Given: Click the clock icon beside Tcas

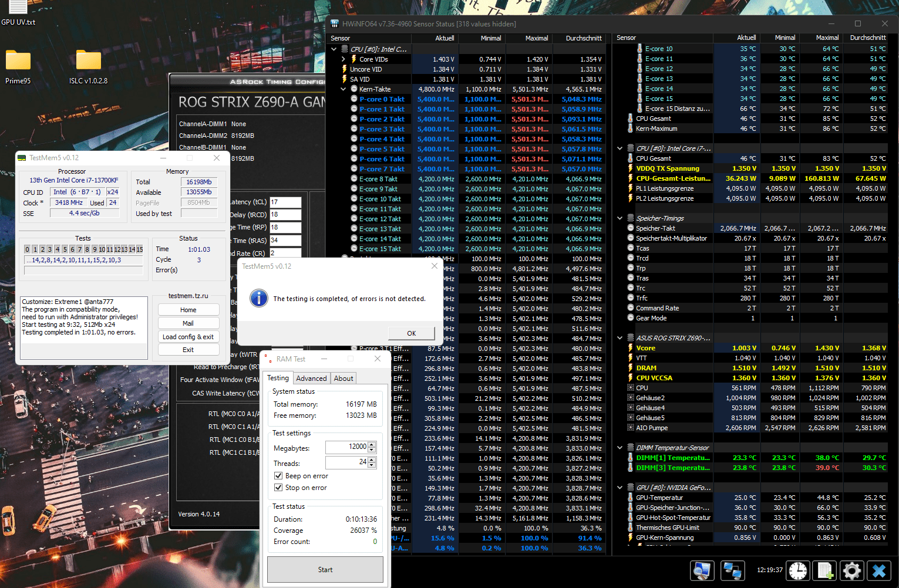Looking at the screenshot, I should [x=631, y=248].
